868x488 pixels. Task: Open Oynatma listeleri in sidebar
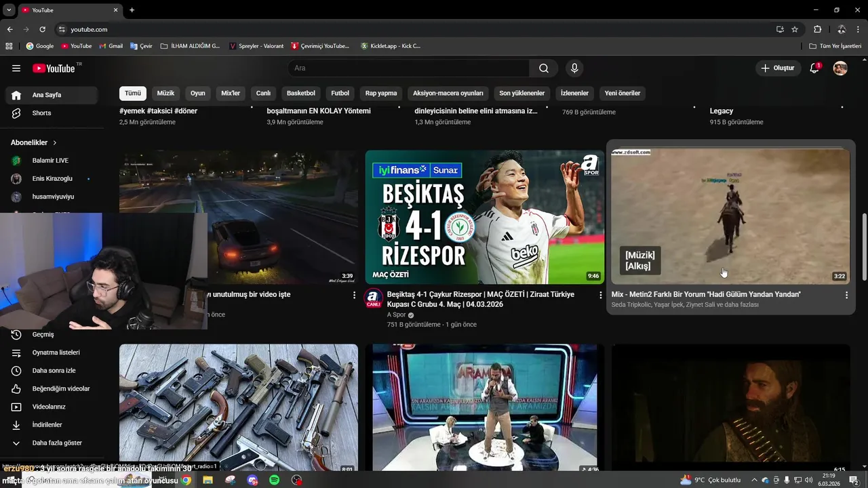(51, 352)
